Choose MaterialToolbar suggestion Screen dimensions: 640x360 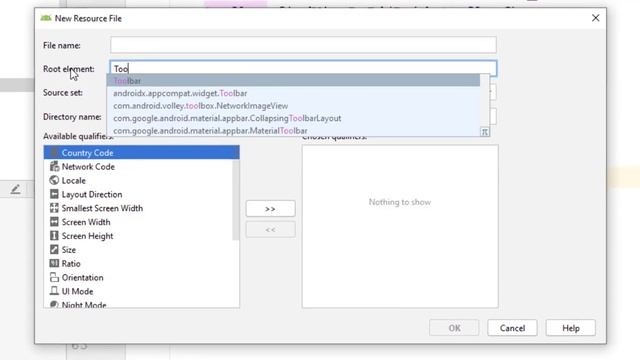(293, 131)
